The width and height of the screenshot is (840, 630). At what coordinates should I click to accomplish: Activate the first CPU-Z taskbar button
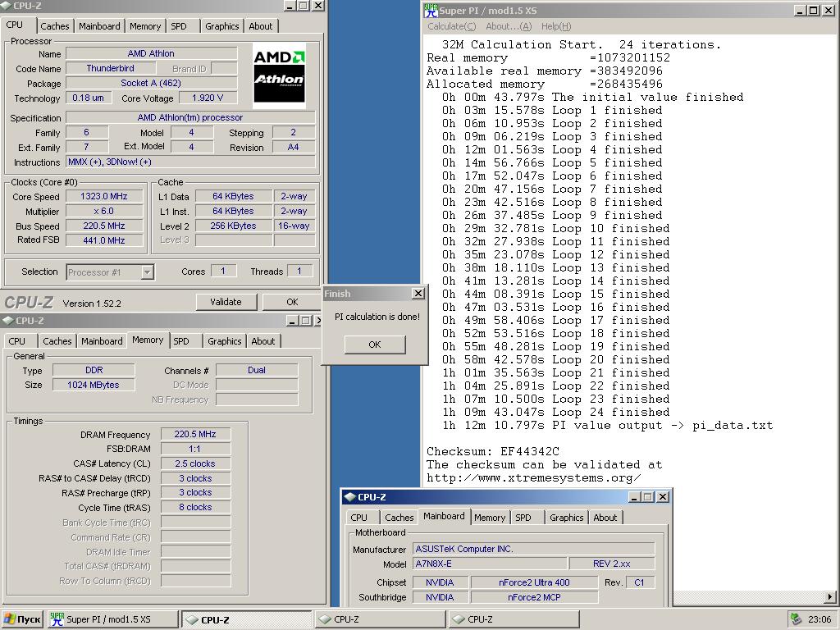(247, 619)
